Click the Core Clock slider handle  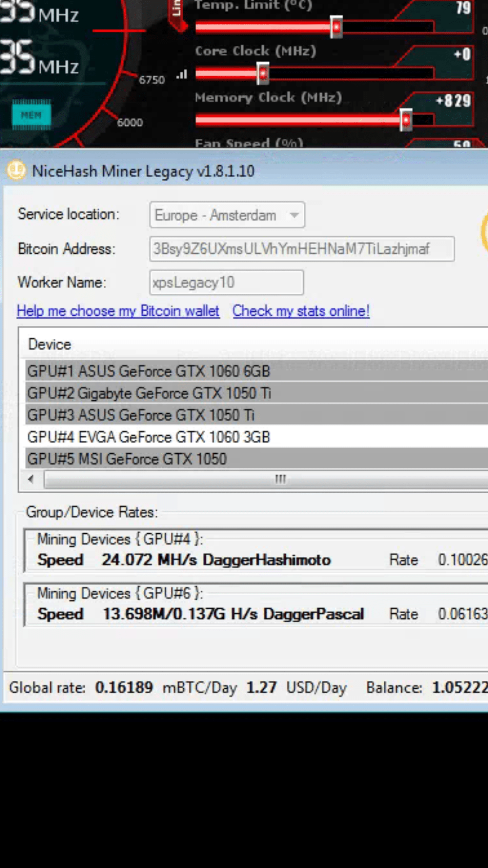(x=263, y=73)
